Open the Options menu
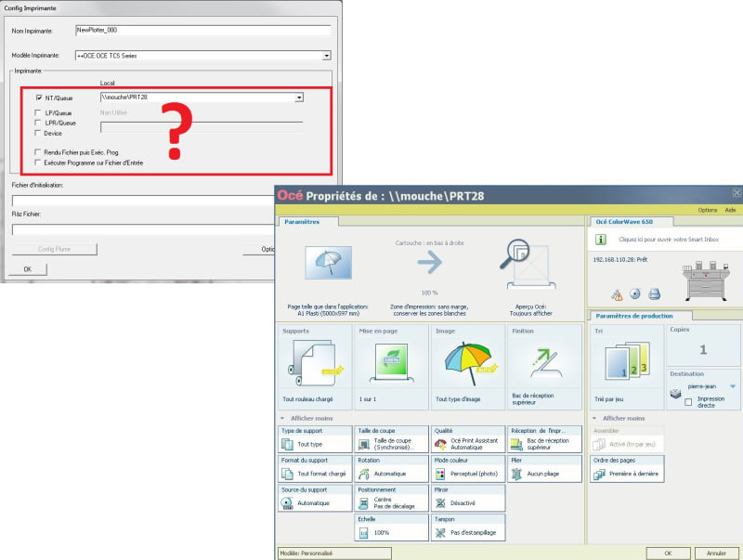This screenshot has width=743, height=560. tap(707, 210)
